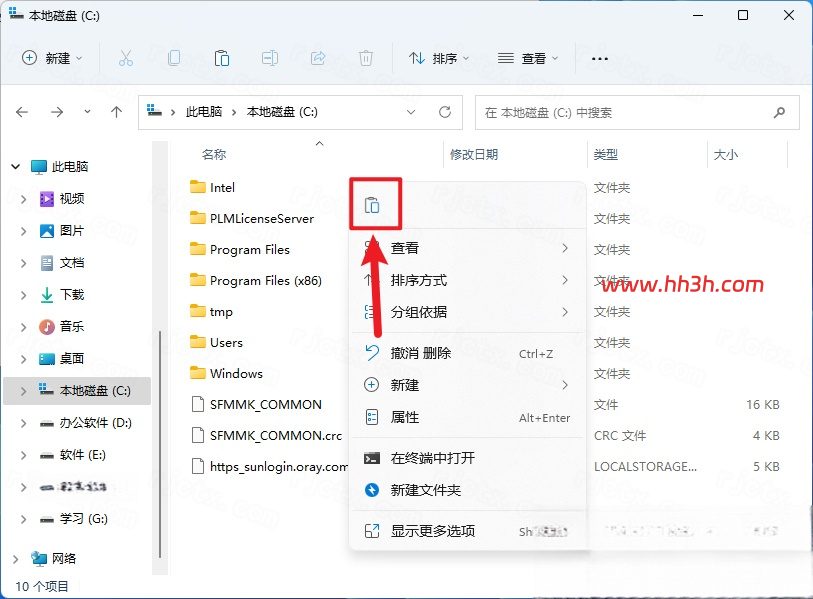This screenshot has width=813, height=599.
Task: Go back with the left arrow
Action: pos(22,112)
